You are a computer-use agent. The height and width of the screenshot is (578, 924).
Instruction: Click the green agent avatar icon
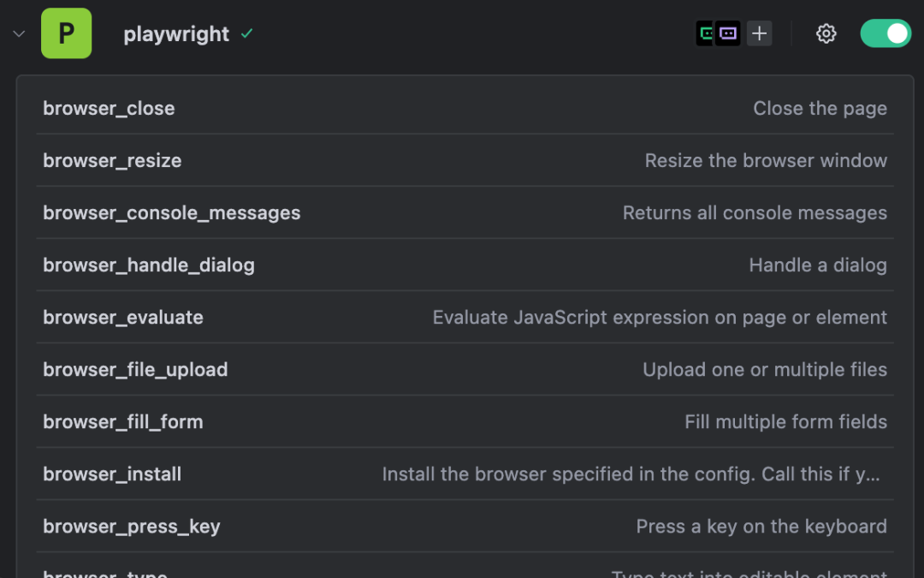706,34
